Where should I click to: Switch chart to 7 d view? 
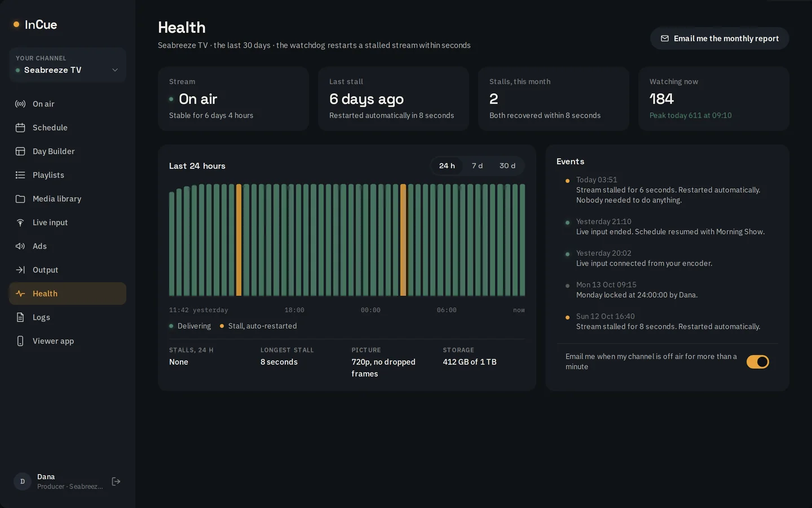click(x=477, y=166)
